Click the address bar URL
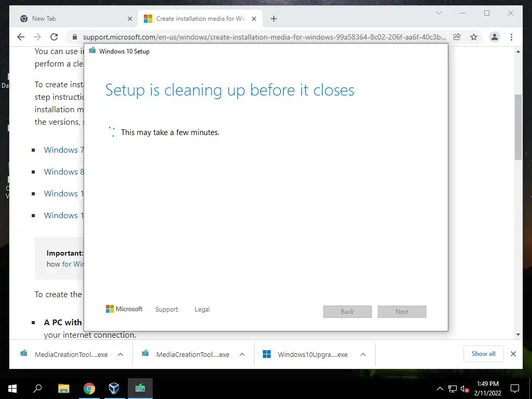532x399 pixels. 264,37
